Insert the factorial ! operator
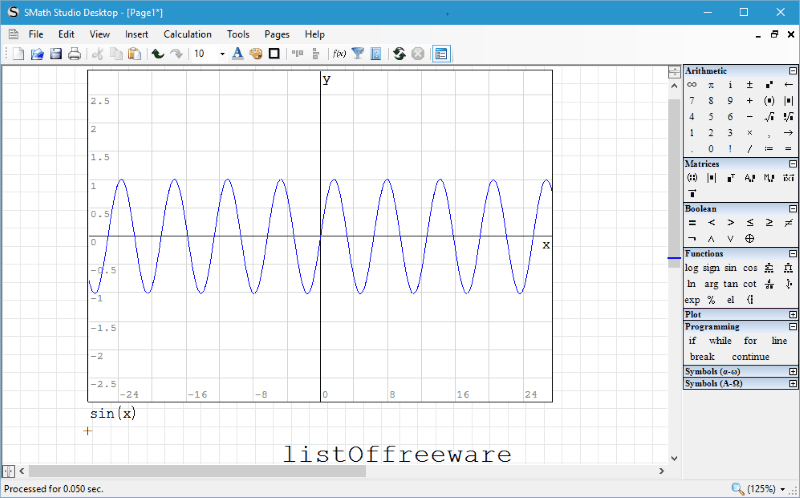This screenshot has height=498, width=800. click(730, 149)
